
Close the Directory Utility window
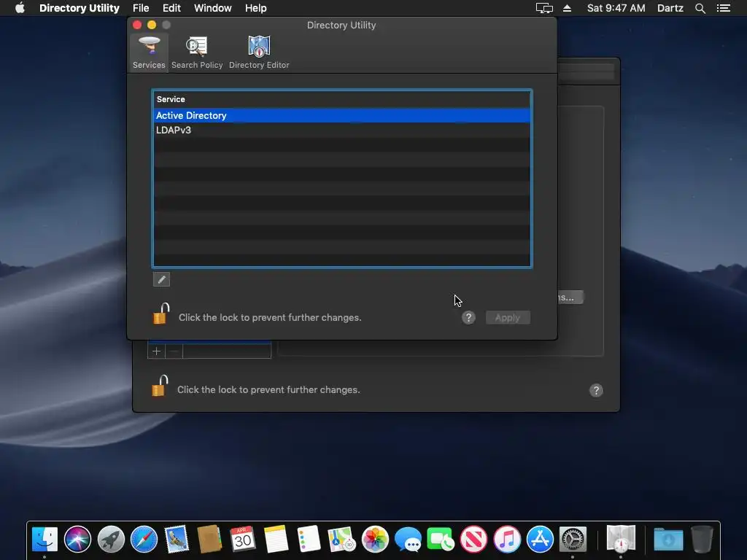click(x=137, y=25)
